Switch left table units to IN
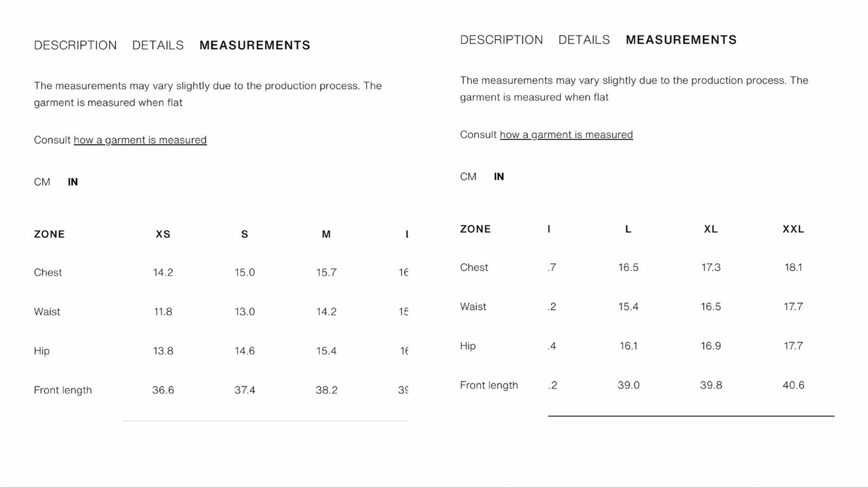The width and height of the screenshot is (868, 488). coord(73,182)
